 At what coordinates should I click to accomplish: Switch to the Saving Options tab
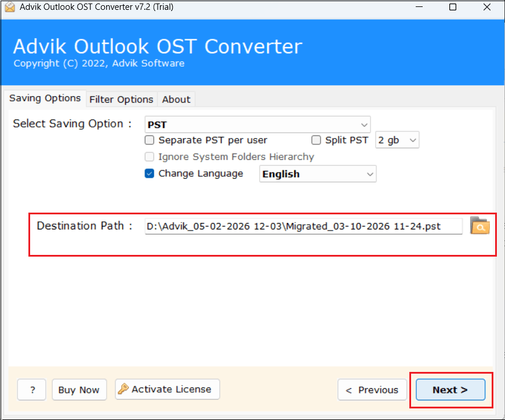tap(45, 98)
